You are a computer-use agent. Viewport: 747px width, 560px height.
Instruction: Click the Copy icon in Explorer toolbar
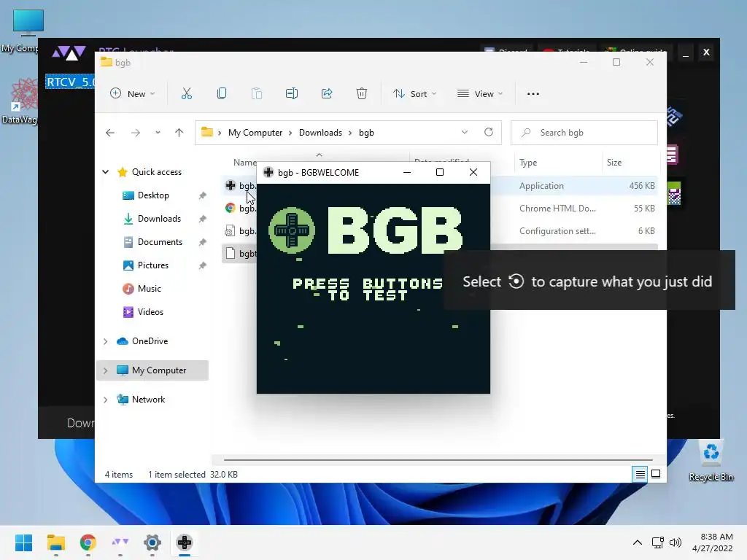(222, 94)
